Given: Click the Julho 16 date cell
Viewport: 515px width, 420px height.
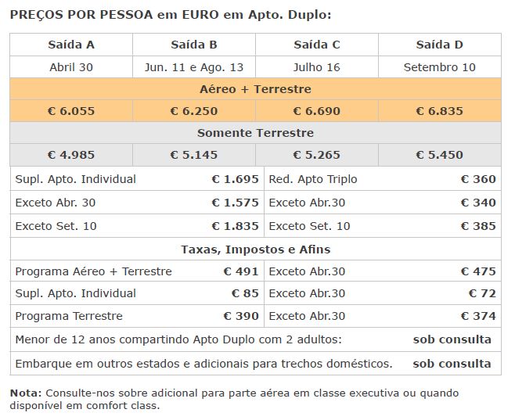Looking at the screenshot, I should [317, 67].
